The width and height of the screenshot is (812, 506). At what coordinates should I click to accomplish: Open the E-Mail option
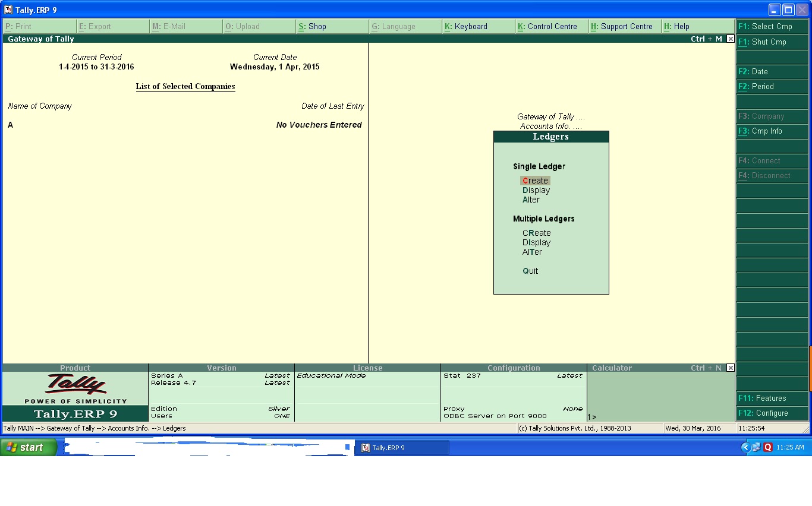(x=186, y=26)
